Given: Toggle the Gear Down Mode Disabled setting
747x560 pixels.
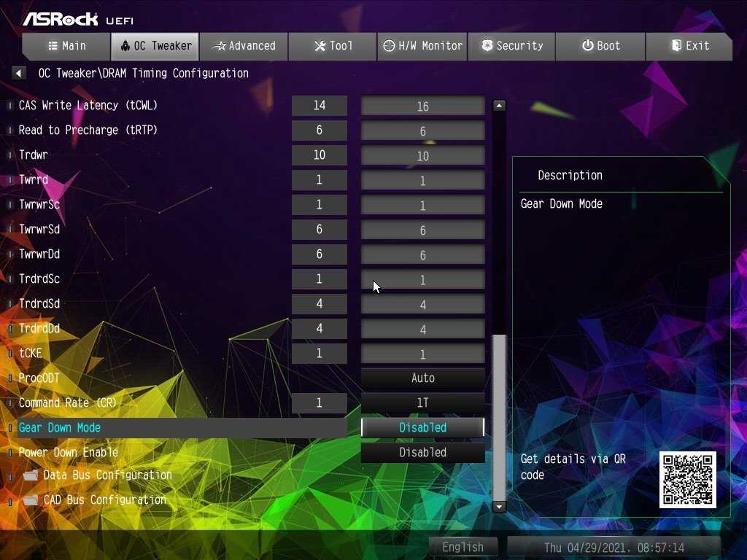Looking at the screenshot, I should (x=423, y=428).
